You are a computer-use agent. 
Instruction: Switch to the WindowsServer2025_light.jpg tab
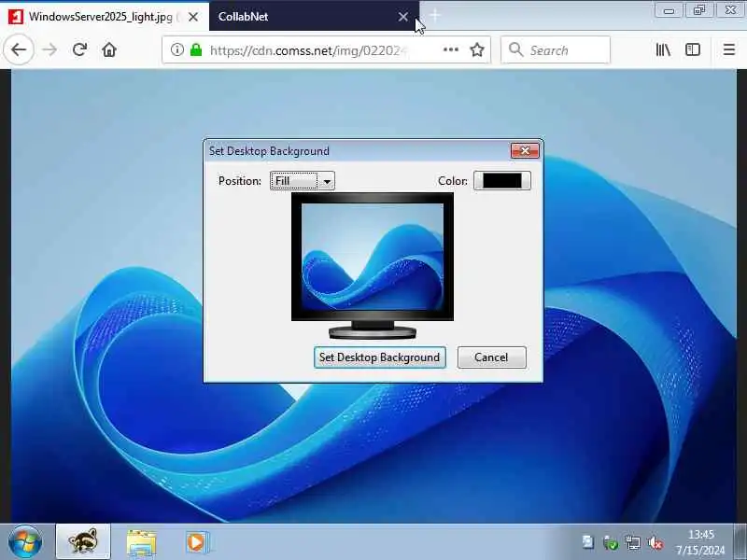click(x=105, y=17)
